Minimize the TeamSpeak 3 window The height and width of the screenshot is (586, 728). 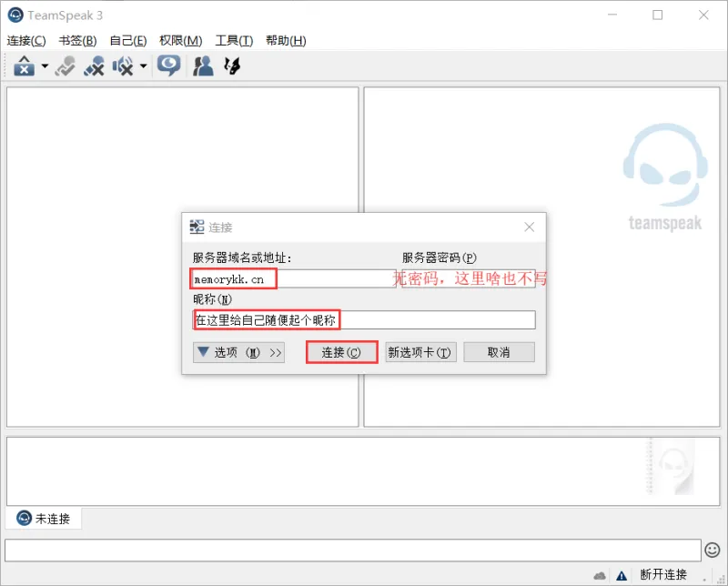point(612,15)
